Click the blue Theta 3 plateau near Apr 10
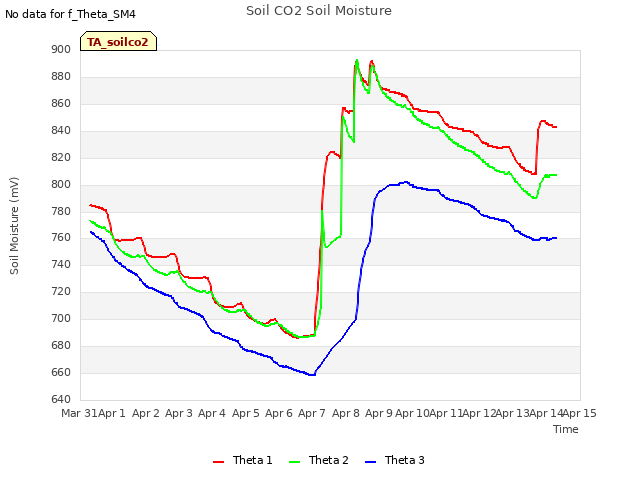This screenshot has height=480, width=640. (405, 182)
